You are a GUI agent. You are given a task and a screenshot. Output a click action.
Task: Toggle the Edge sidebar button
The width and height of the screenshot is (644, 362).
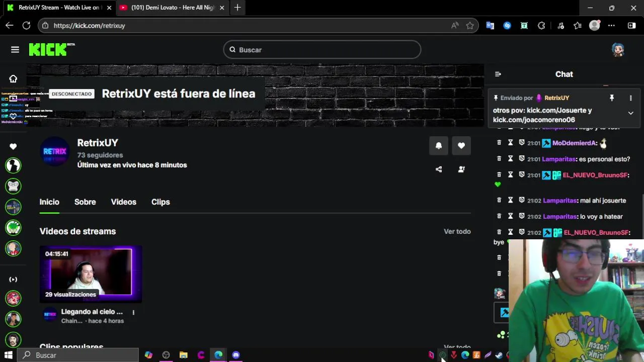[632, 25]
